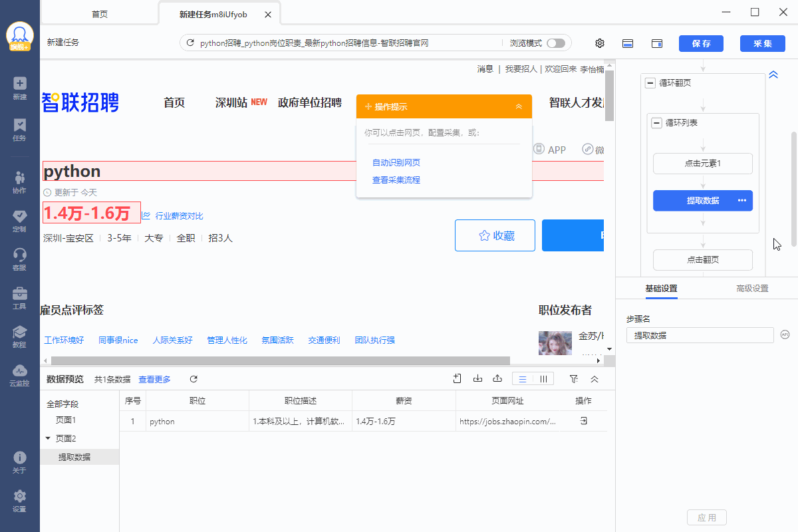Open 云监控 (Cloud monitor) in the sidebar
The image size is (798, 532).
point(19,375)
